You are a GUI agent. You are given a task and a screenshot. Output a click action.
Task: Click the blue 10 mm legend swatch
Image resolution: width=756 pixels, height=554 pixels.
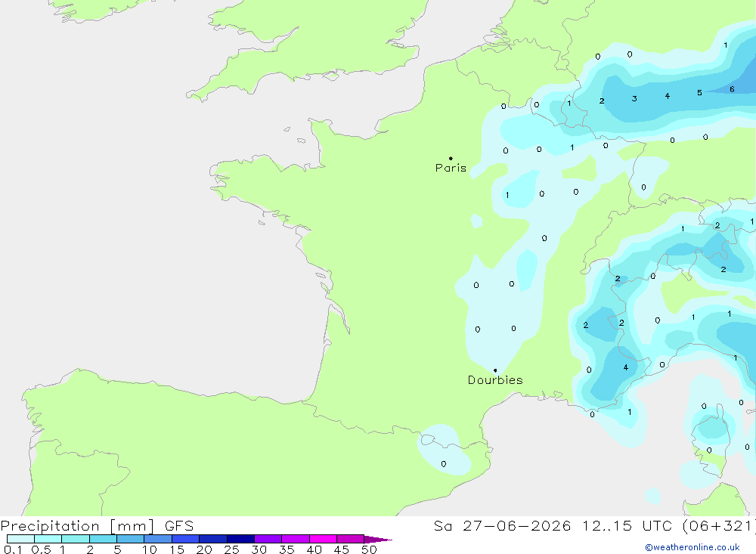[x=158, y=539]
